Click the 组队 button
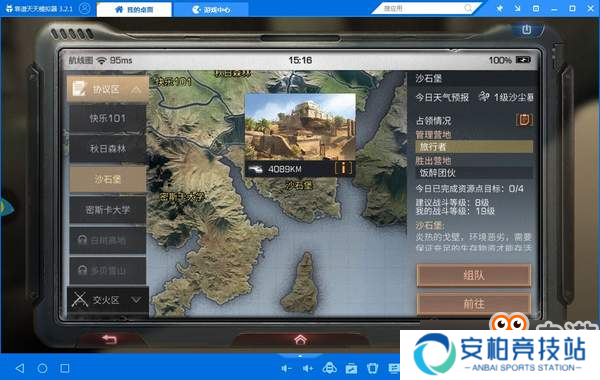The height and width of the screenshot is (380, 600). click(x=474, y=275)
